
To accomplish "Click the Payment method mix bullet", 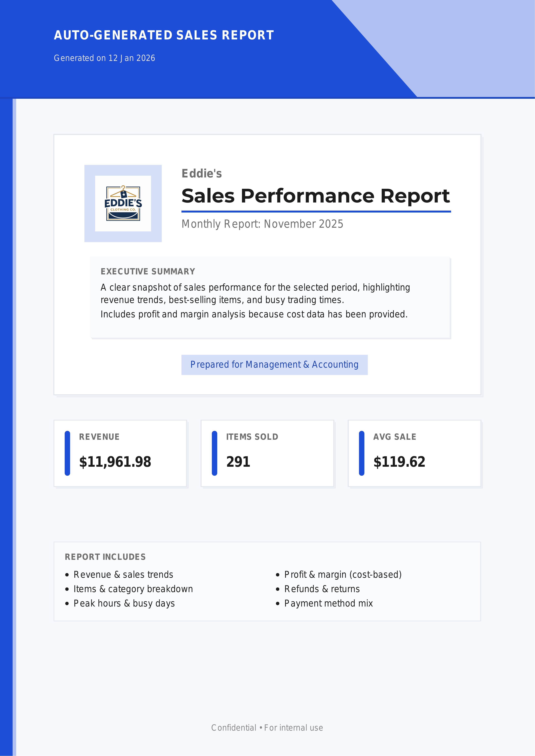I will [x=328, y=603].
